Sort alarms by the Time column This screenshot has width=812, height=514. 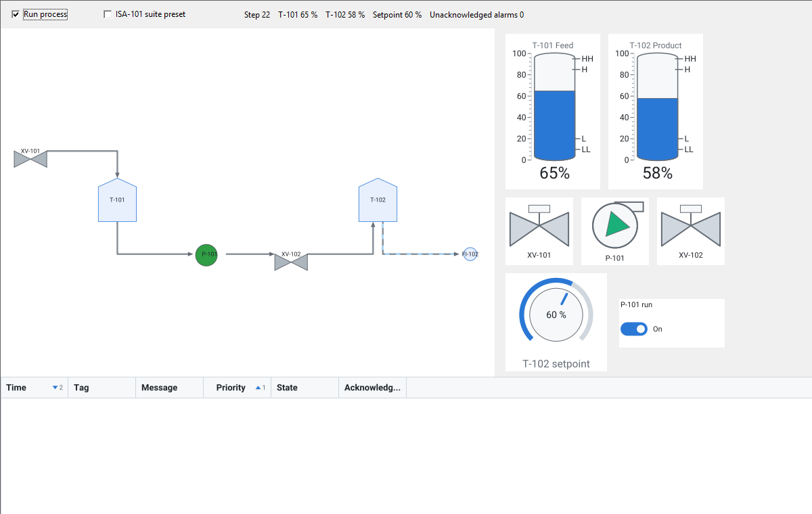tap(35, 388)
